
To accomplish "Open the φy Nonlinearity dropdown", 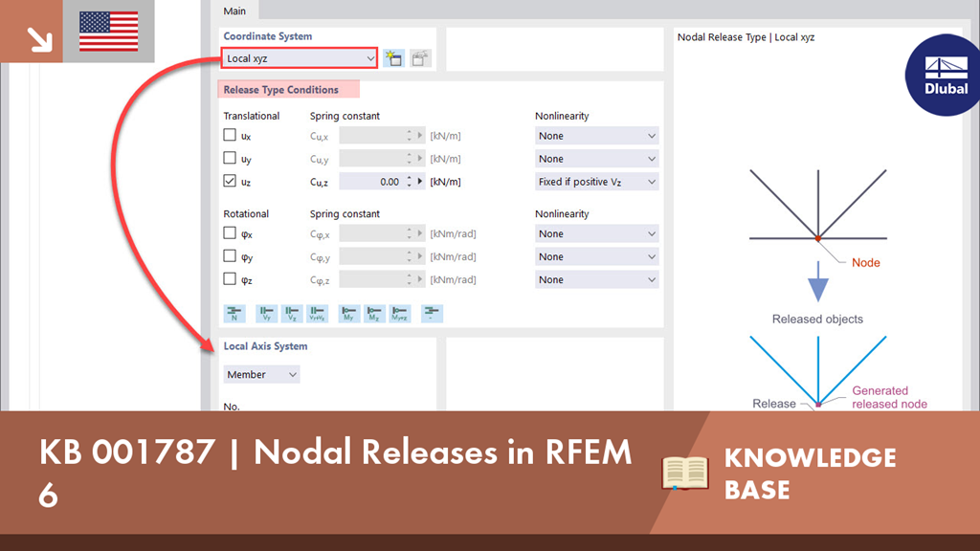I will tap(597, 256).
